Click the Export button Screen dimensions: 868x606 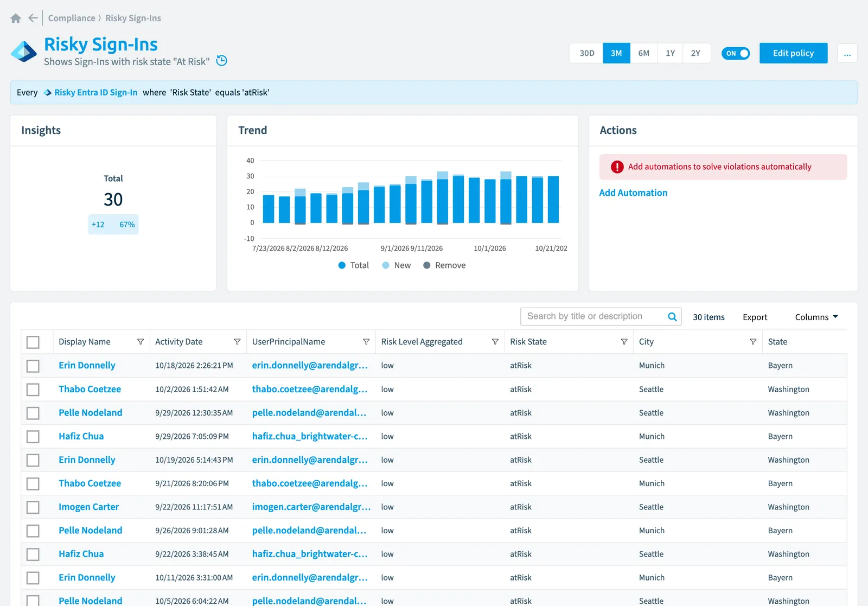755,317
